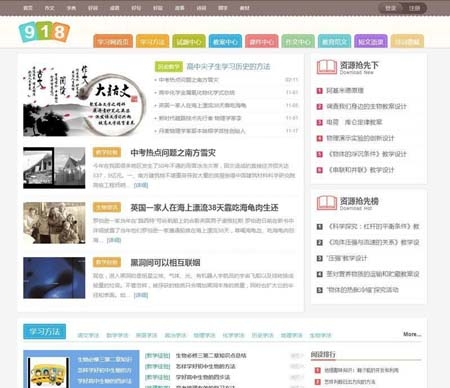Open 生物必修三第二章知识点总结 article
Screen dimensions: 450x388
pyautogui.click(x=211, y=356)
